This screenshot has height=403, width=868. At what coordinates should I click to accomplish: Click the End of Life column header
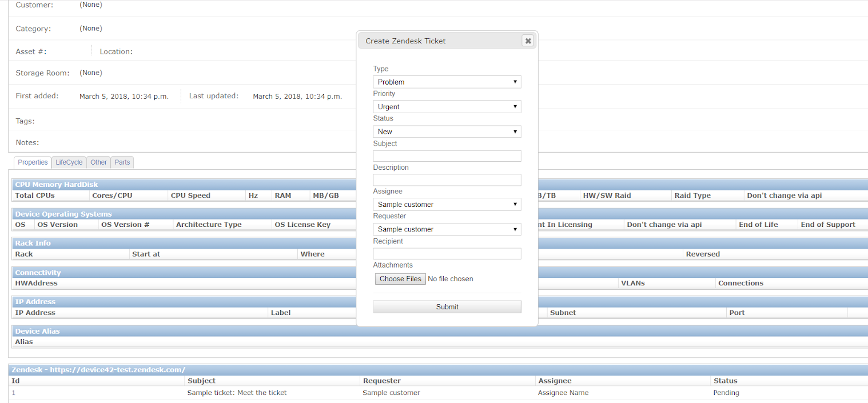(758, 225)
